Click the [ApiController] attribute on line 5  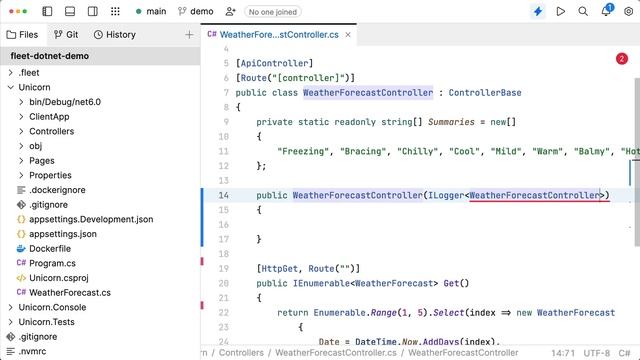point(274,63)
